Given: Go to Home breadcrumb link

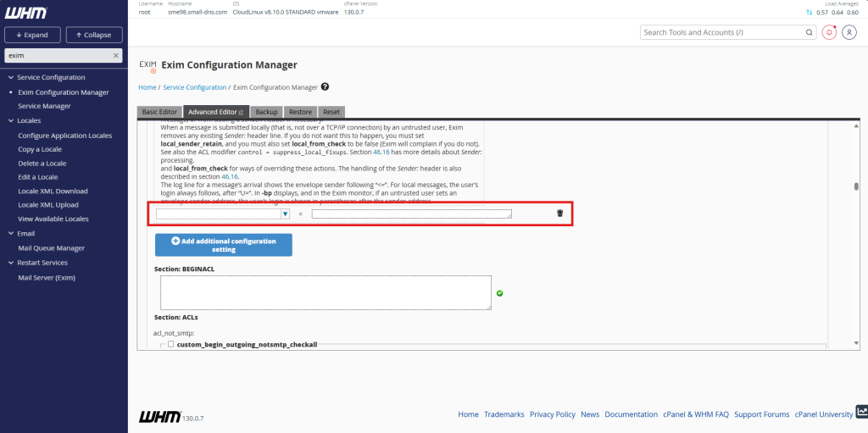Looking at the screenshot, I should coord(147,87).
